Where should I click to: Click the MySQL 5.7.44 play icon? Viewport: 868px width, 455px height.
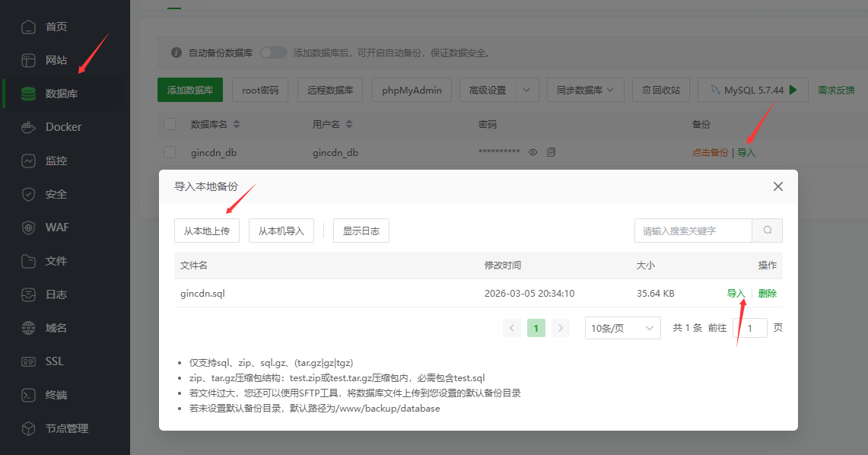793,90
